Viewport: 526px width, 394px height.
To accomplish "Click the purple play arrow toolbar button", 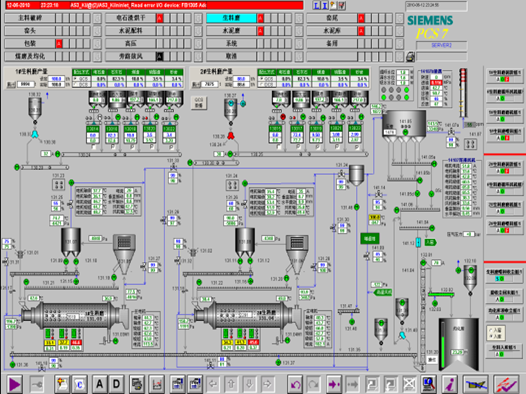I will tap(14, 384).
